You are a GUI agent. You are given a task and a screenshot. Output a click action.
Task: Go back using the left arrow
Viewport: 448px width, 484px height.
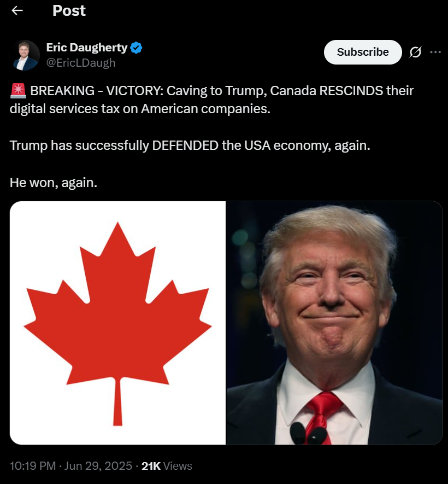click(17, 10)
